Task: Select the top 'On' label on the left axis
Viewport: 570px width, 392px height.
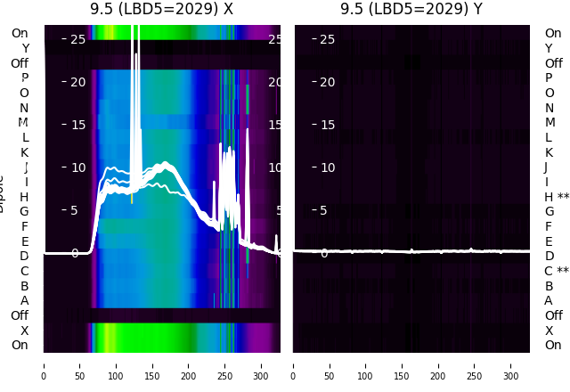Action: 20,33
